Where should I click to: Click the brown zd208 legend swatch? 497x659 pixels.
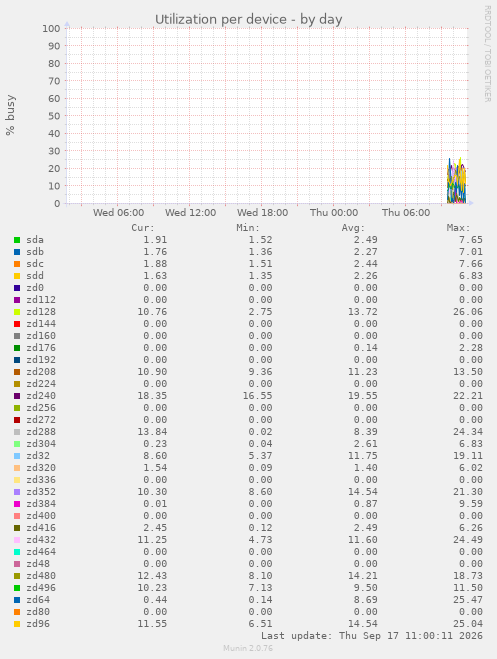(x=17, y=372)
